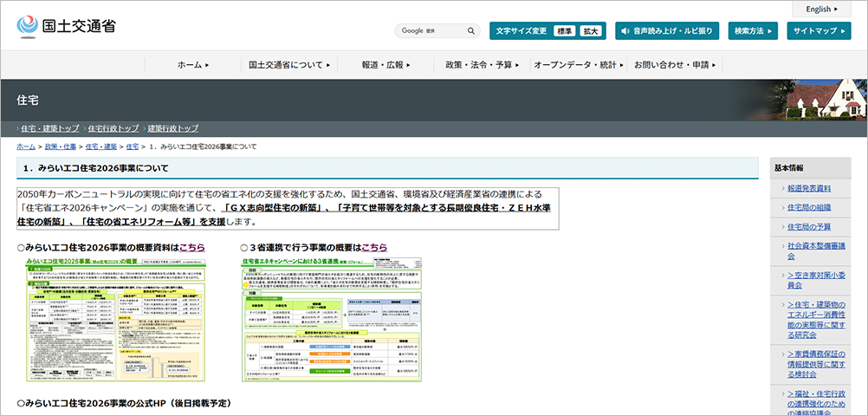Open みらいエコ住宅2026事業の概要 thumbnail
The height and width of the screenshot is (416, 868).
pyautogui.click(x=117, y=320)
